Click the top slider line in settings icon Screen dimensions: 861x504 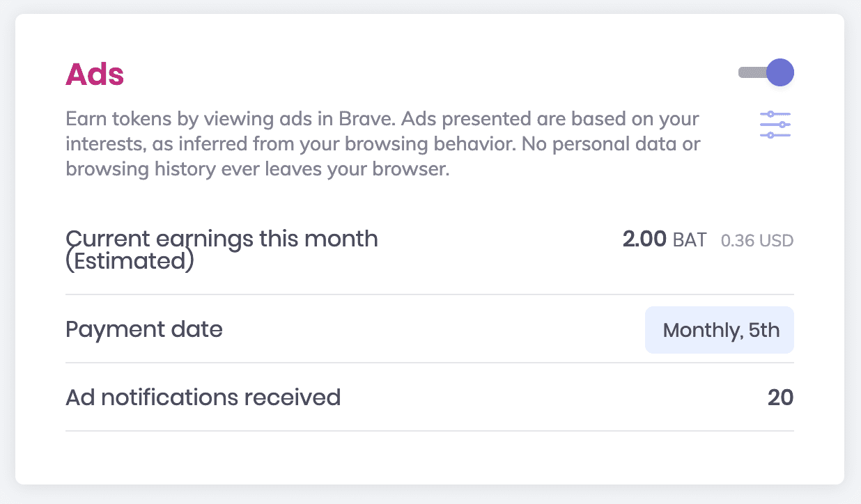(775, 113)
